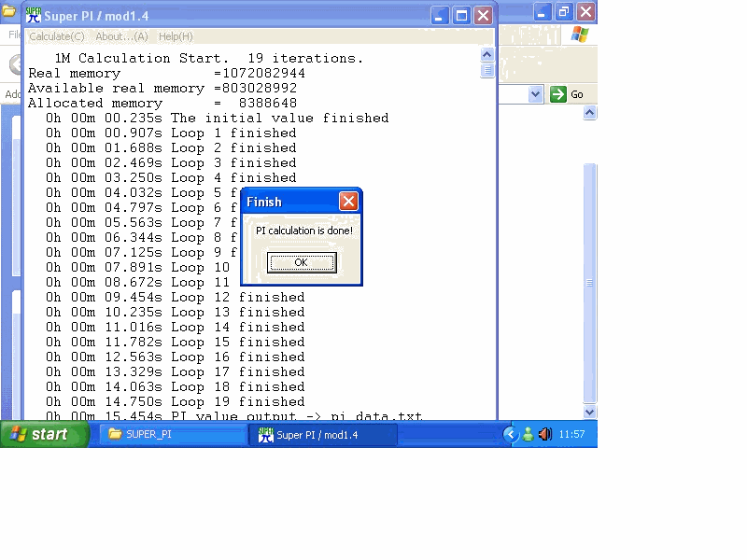Viewport: 747px width, 560px height.
Task: Click Super PI / mod1.4 taskbar button
Action: point(323,435)
